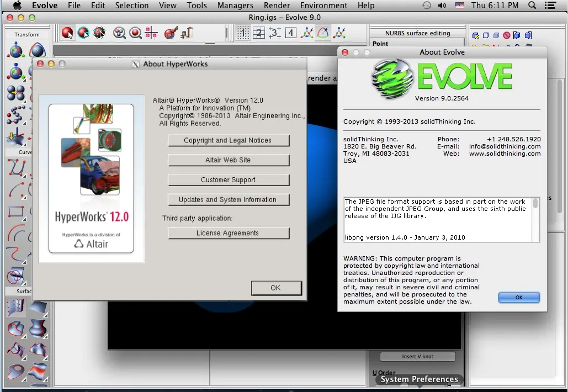Select the Rotate sphere tool in Transform
Image resolution: width=568 pixels, height=392 pixels.
38,50
